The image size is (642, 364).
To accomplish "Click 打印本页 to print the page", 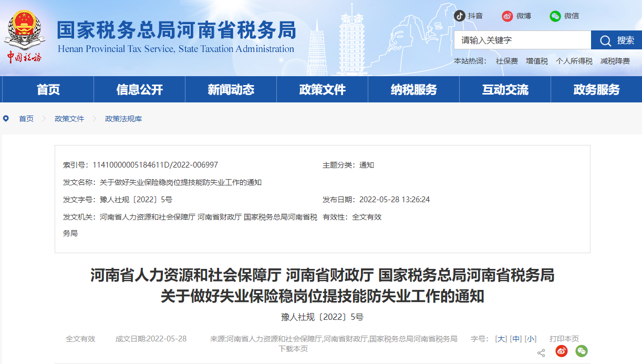I will pyautogui.click(x=564, y=339).
